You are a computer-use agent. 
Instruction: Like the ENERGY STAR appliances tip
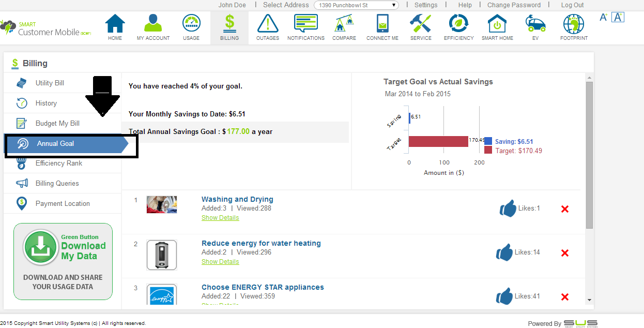[504, 296]
